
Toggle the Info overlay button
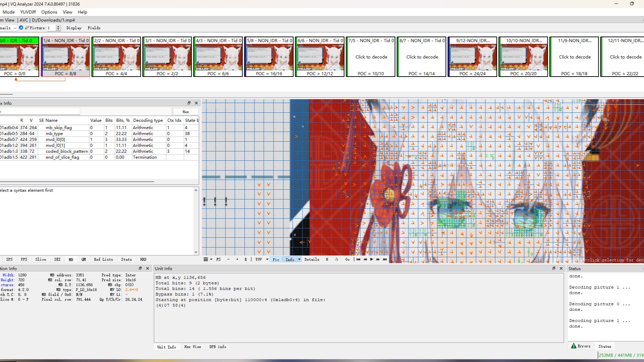coord(290,259)
